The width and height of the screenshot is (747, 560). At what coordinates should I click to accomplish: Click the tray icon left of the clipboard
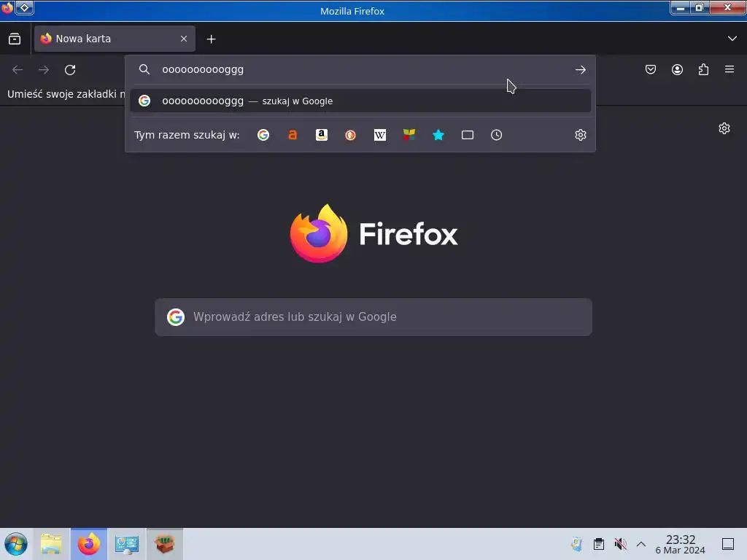[576, 544]
